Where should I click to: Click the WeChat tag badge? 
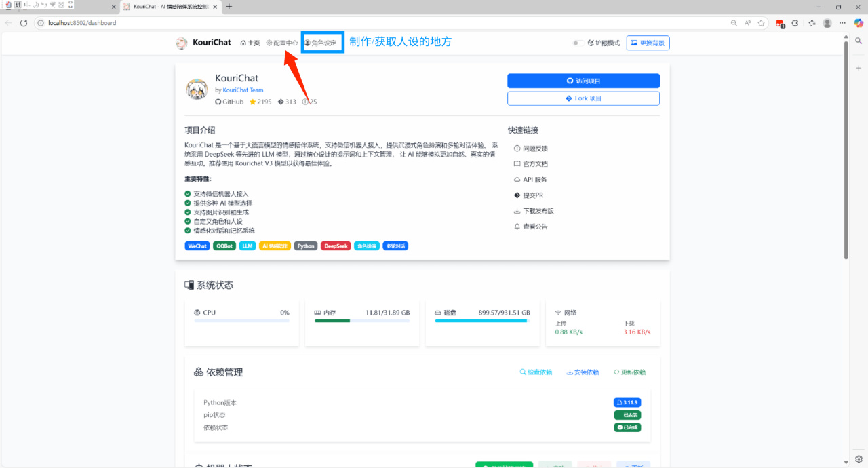tap(197, 246)
